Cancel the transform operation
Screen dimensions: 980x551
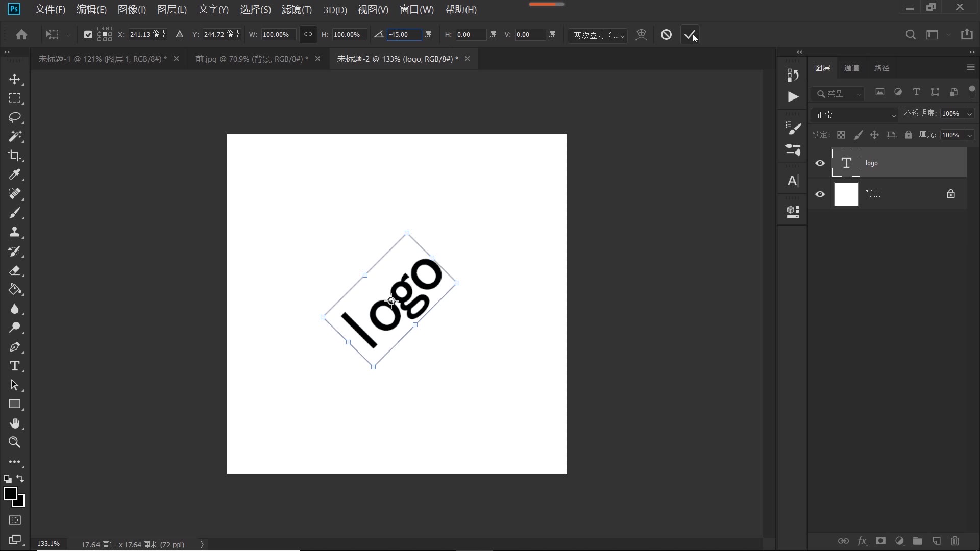tap(667, 34)
